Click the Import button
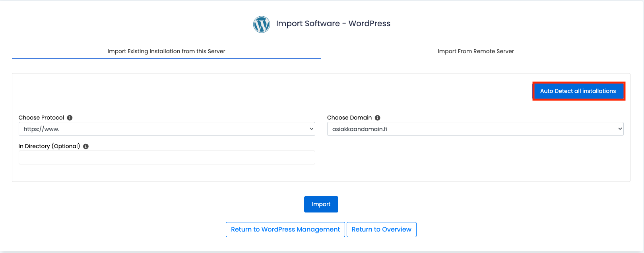644x253 pixels. (321, 204)
